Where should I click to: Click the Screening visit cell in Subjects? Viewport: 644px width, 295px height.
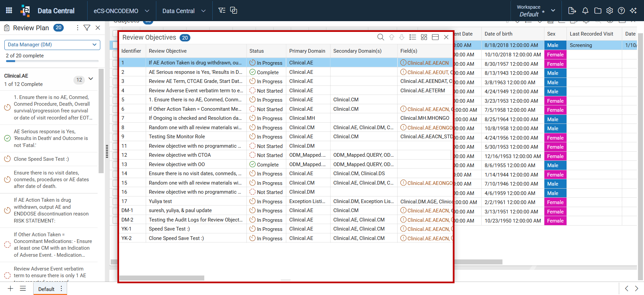pyautogui.click(x=594, y=45)
